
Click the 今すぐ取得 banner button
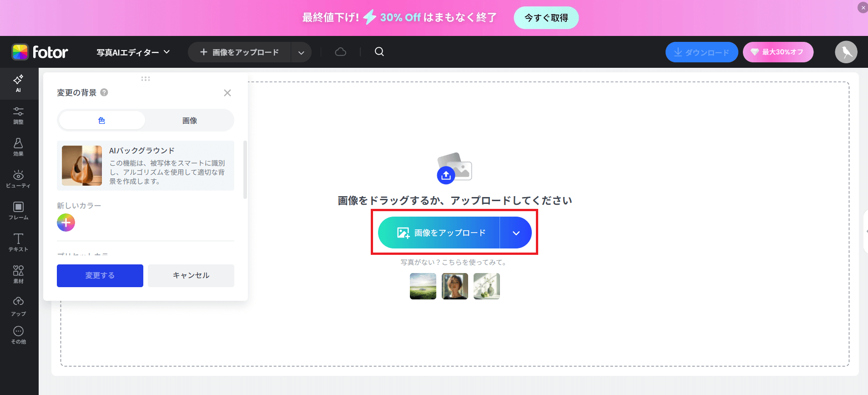pos(546,18)
